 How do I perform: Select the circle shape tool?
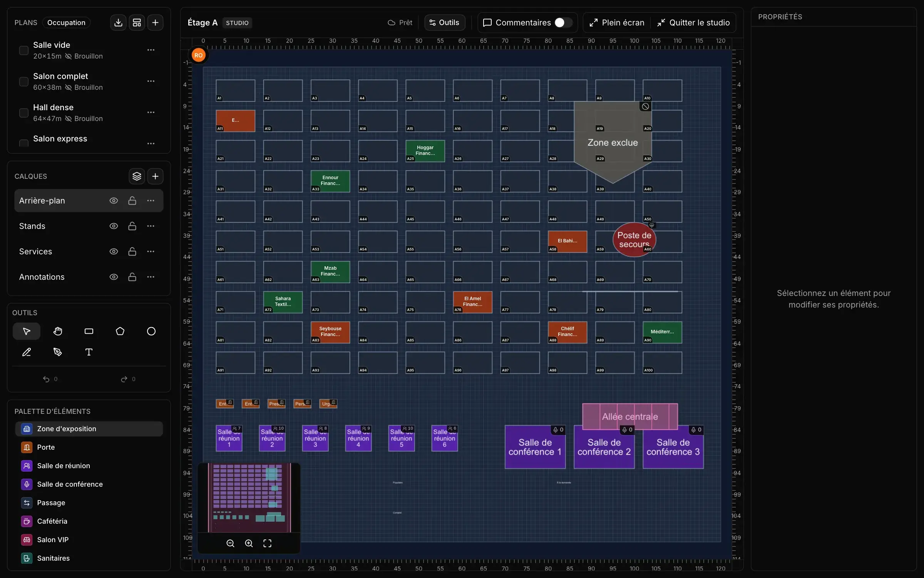151,331
